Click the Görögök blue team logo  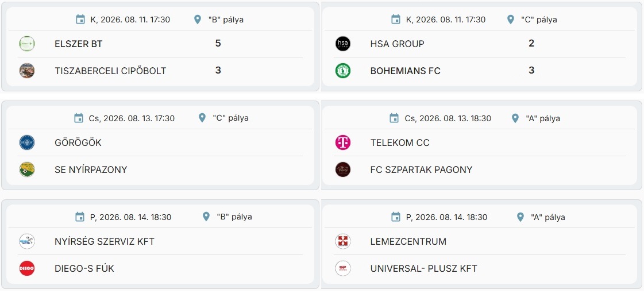[x=26, y=142]
